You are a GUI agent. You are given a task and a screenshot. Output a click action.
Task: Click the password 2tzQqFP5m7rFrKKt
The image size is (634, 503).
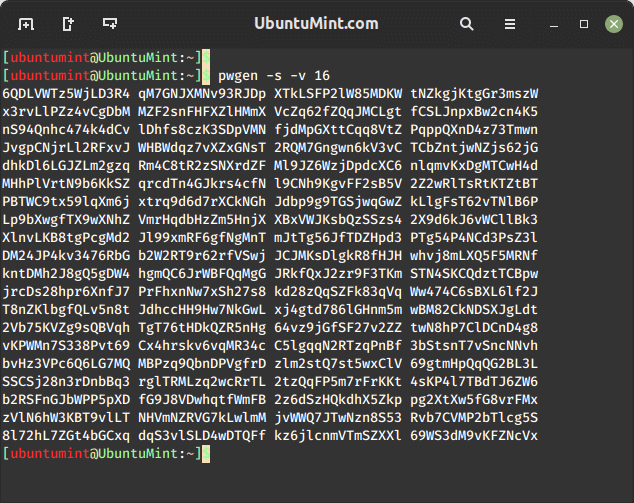(x=338, y=382)
